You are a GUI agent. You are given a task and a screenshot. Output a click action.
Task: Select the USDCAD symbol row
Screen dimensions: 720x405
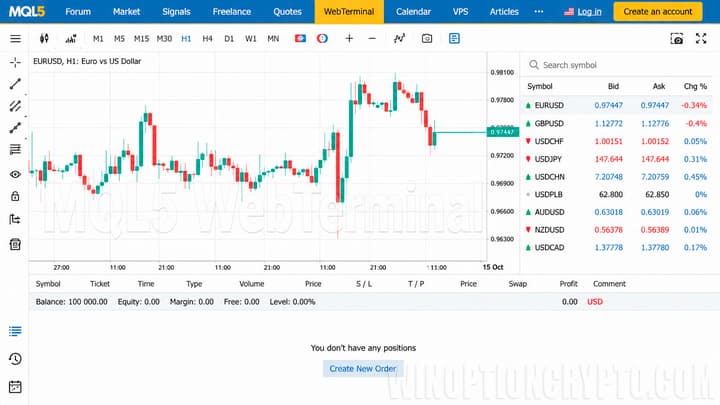click(617, 248)
